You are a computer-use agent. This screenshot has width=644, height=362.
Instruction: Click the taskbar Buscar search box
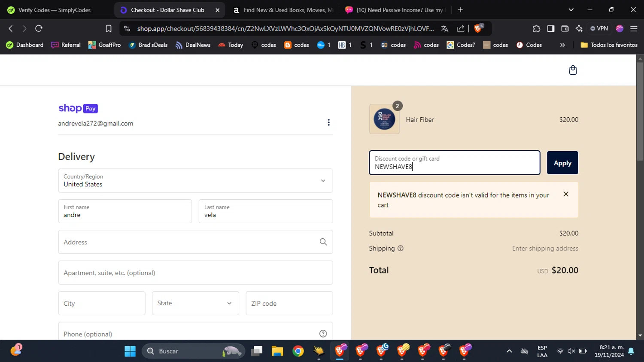coord(193,351)
